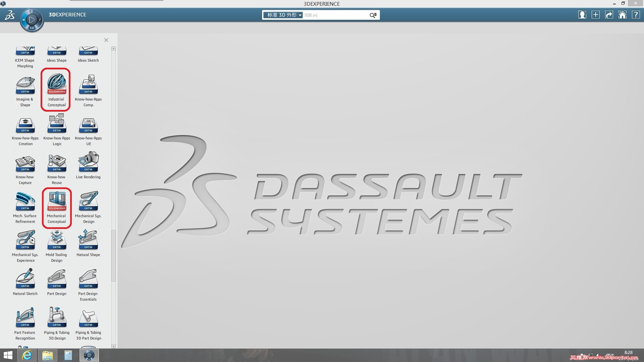This screenshot has width=644, height=362.
Task: Expand the 标准 3D 外形 search type dropdown
Action: click(x=283, y=15)
